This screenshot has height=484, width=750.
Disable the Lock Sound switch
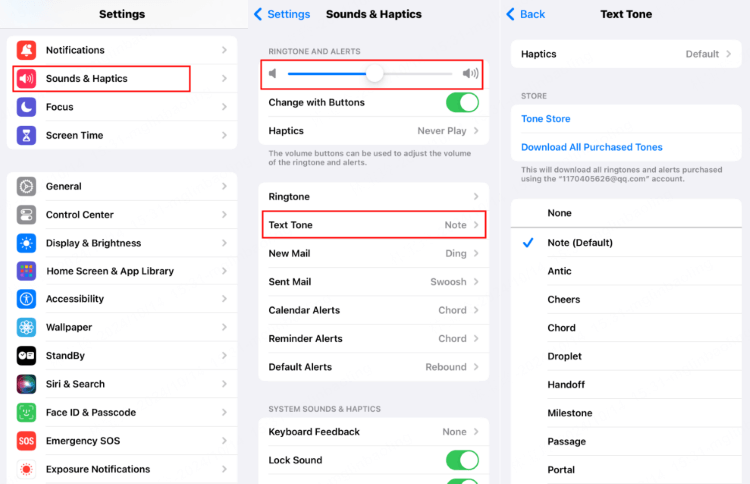[461, 460]
